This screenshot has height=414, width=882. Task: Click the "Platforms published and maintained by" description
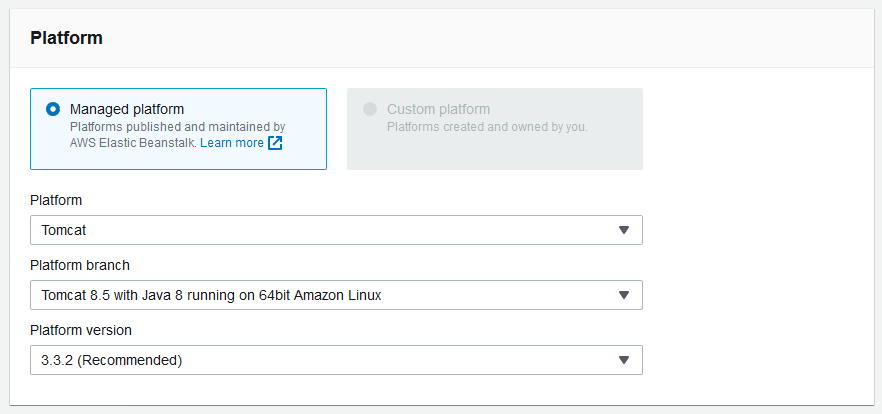178,127
